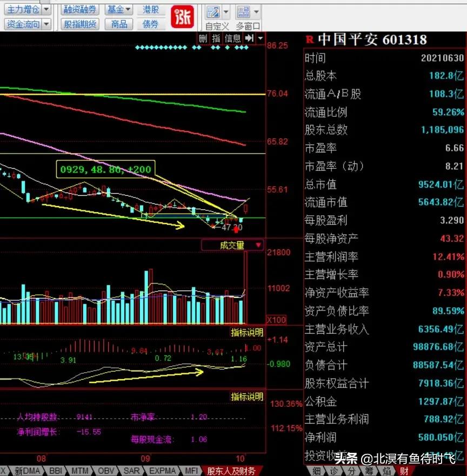Viewport: 467px width, 476px height.
Task: Click the 市盈率 value 6.66
Action: pyautogui.click(x=454, y=148)
